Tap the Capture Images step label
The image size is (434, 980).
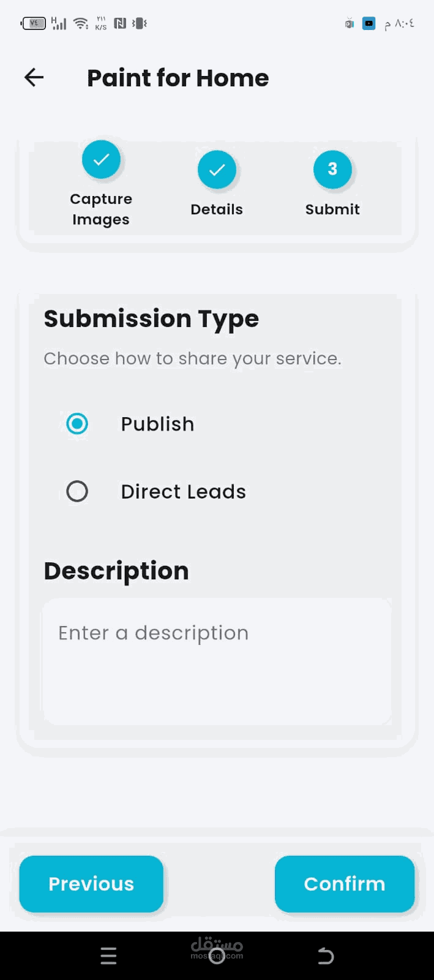click(x=101, y=209)
